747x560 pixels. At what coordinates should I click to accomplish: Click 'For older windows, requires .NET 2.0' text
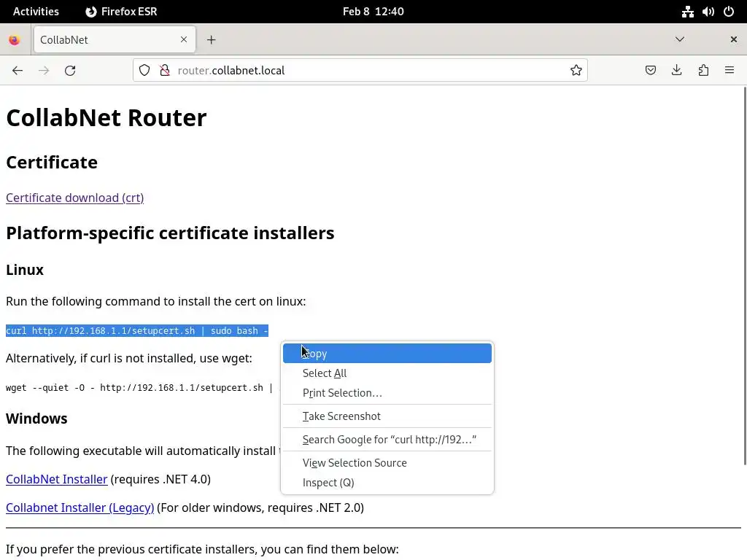coord(262,507)
